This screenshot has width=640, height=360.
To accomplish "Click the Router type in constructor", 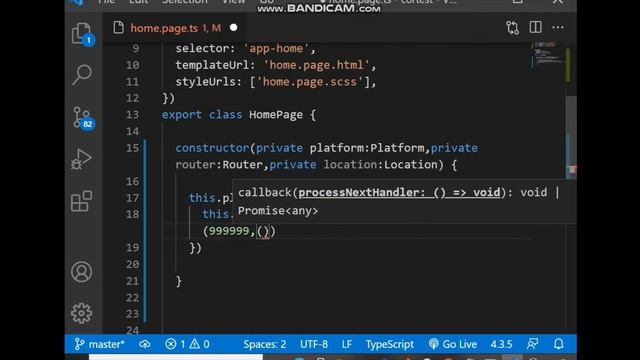I will 242,164.
